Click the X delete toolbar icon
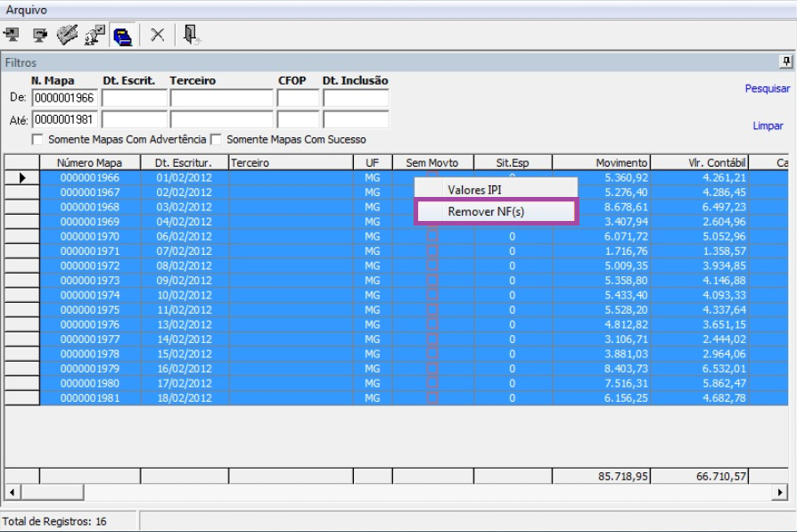 (x=157, y=35)
